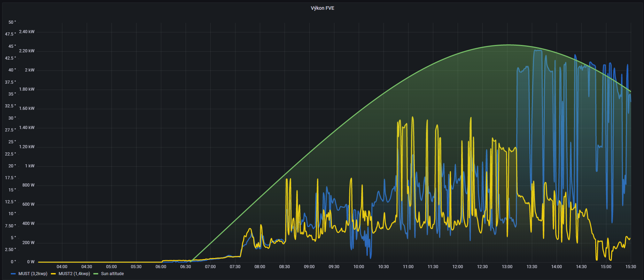Image resolution: width=644 pixels, height=280 pixels.
Task: Click the 45° sun altitude axis label
Action: click(x=12, y=46)
